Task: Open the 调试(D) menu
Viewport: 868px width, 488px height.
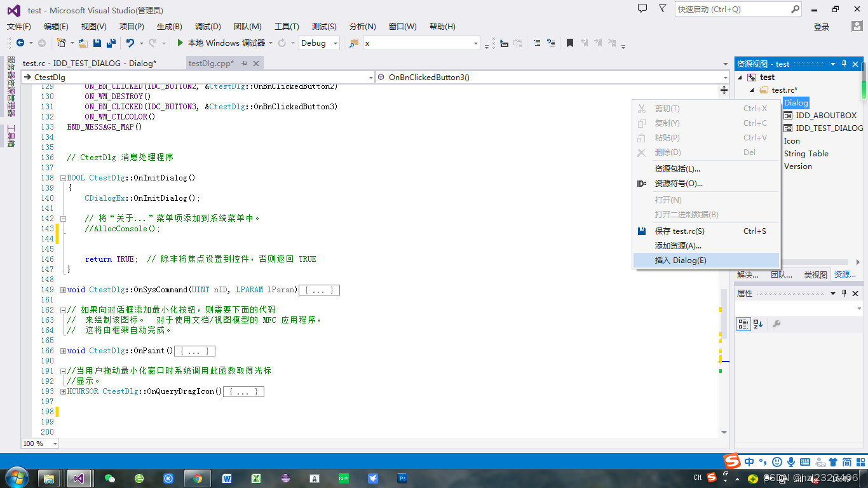Action: [208, 26]
